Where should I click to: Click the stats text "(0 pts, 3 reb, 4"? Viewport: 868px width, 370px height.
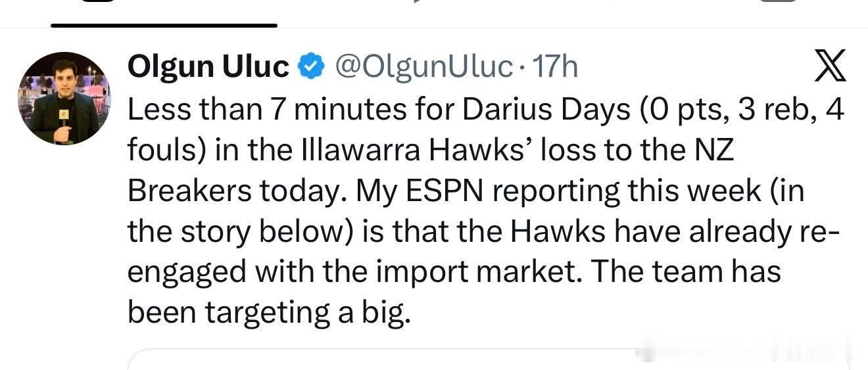pyautogui.click(x=741, y=110)
